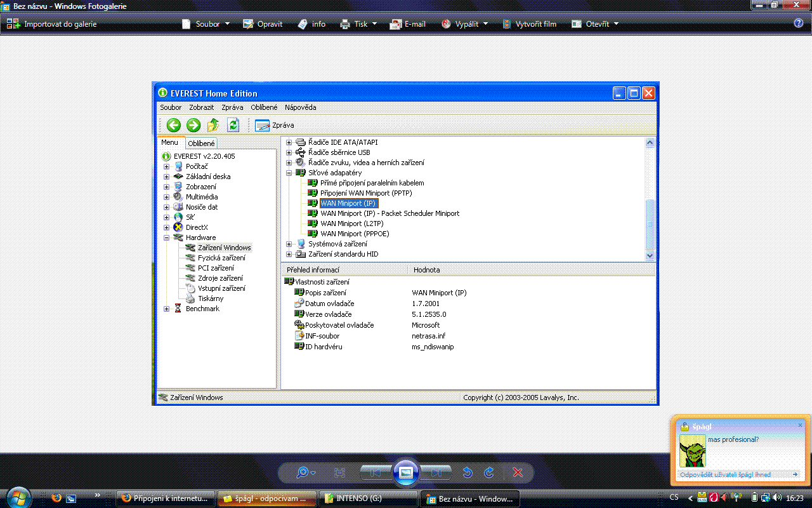Expand the Benchmark tree node
Screen dimensions: 812x508
pyautogui.click(x=166, y=309)
